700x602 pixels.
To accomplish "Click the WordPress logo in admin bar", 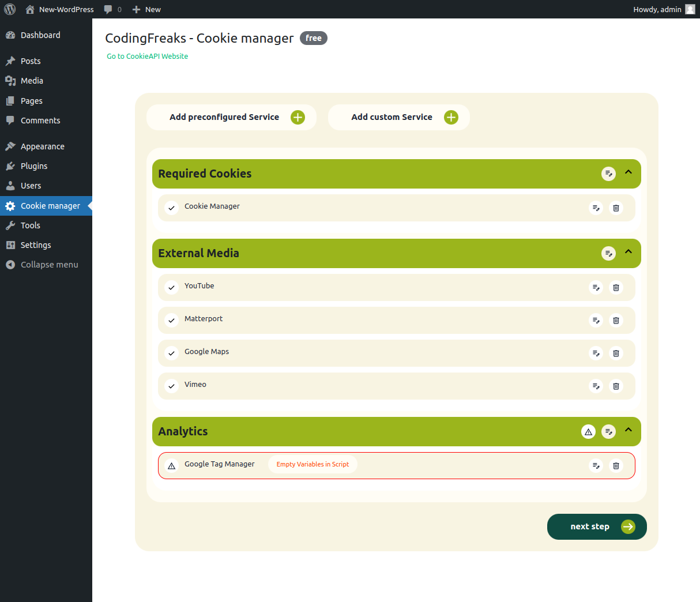I will 10,9.
